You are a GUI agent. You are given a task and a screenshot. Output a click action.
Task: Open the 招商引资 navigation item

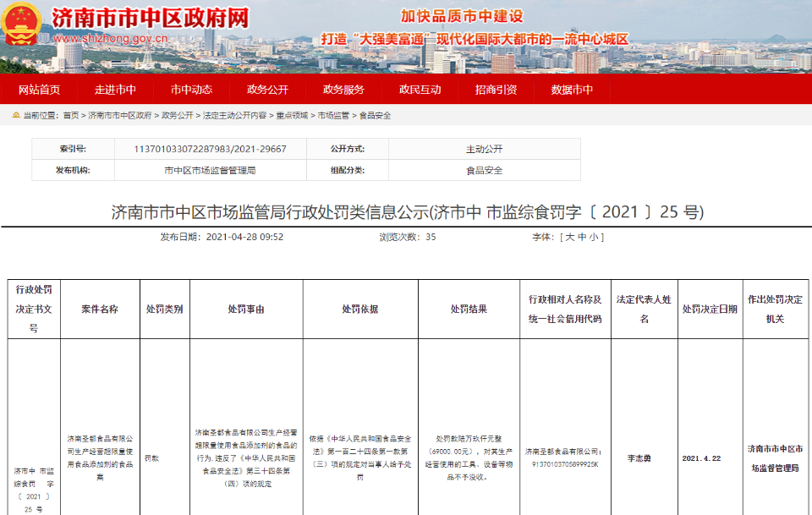click(x=496, y=90)
